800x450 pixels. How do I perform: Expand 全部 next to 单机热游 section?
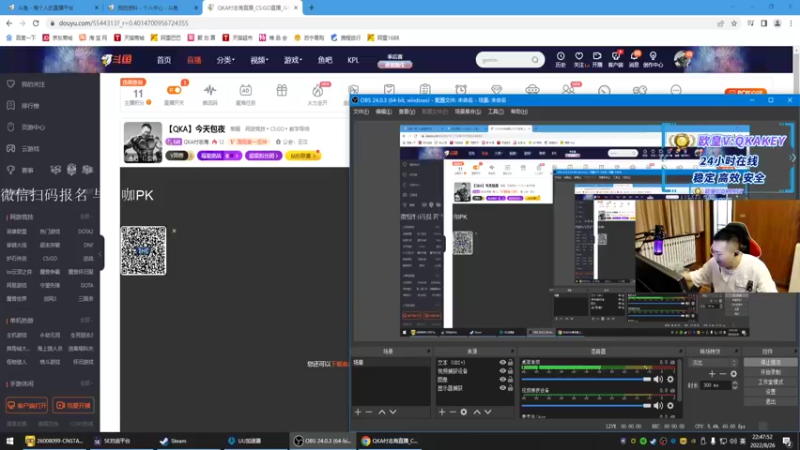tap(86, 320)
